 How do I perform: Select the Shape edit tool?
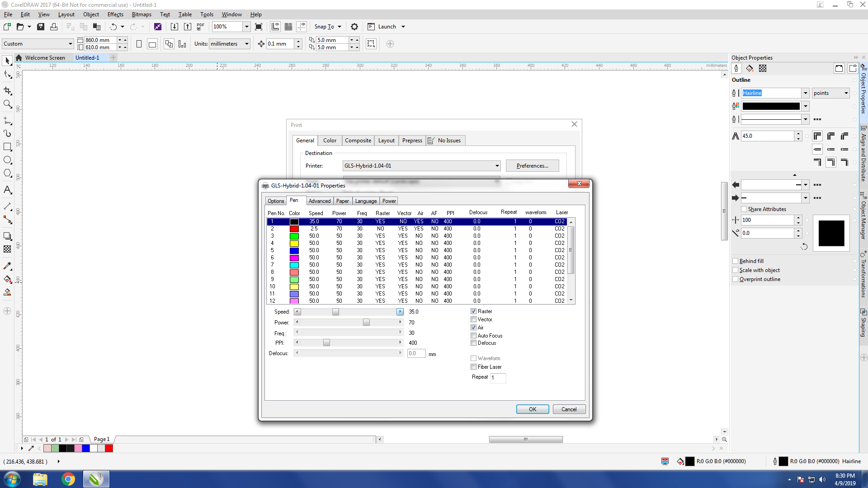[7, 75]
